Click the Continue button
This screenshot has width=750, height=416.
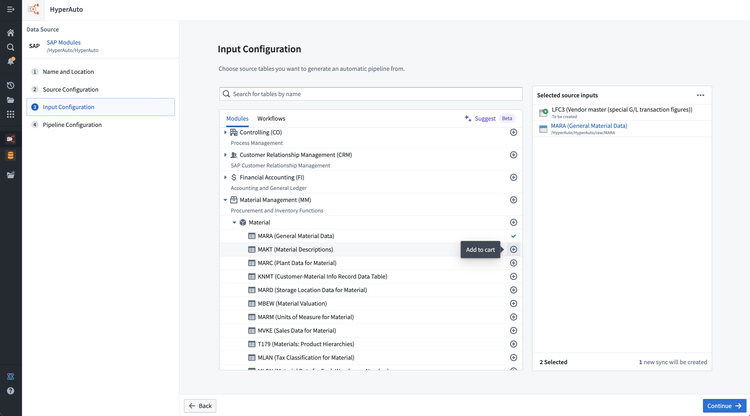pos(724,406)
